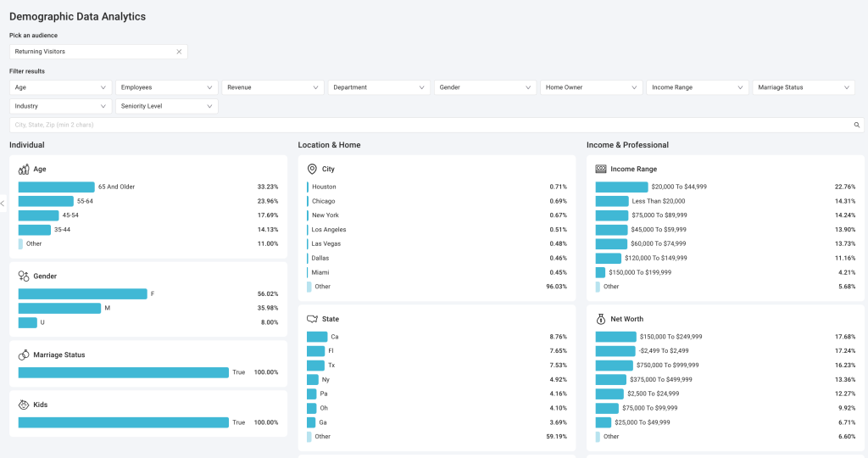Open the Age filter dropdown
The width and height of the screenshot is (868, 458).
(60, 87)
